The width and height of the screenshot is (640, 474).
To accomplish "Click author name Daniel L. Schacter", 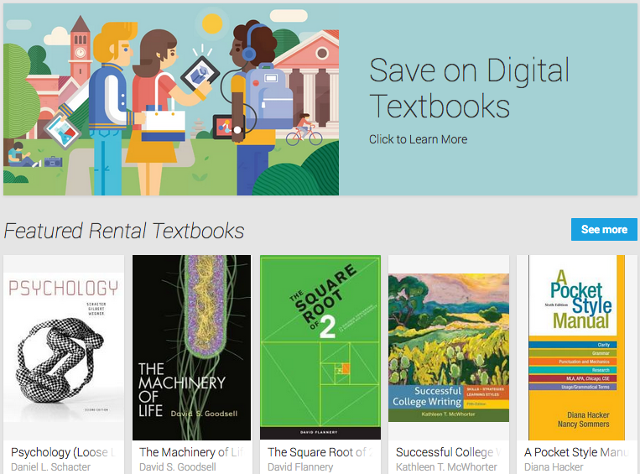I will 51,467.
